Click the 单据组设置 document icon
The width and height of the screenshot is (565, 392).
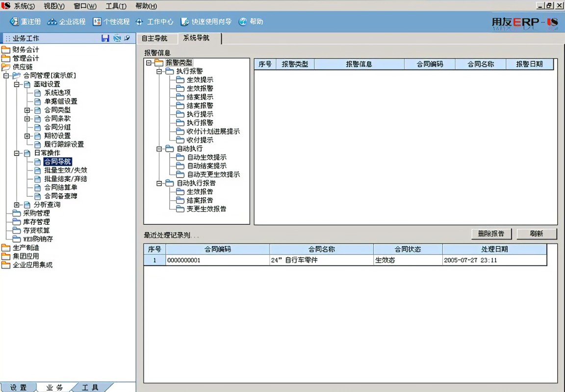pyautogui.click(x=37, y=101)
